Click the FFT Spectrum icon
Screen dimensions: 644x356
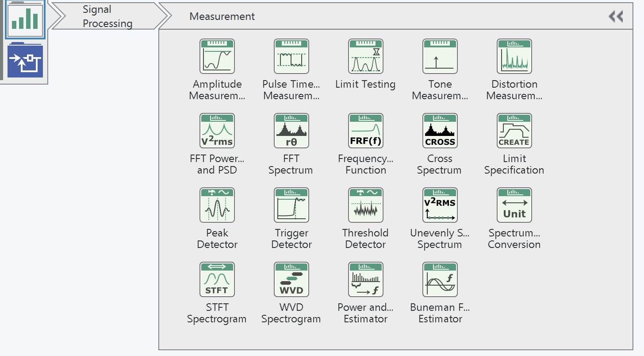point(291,131)
